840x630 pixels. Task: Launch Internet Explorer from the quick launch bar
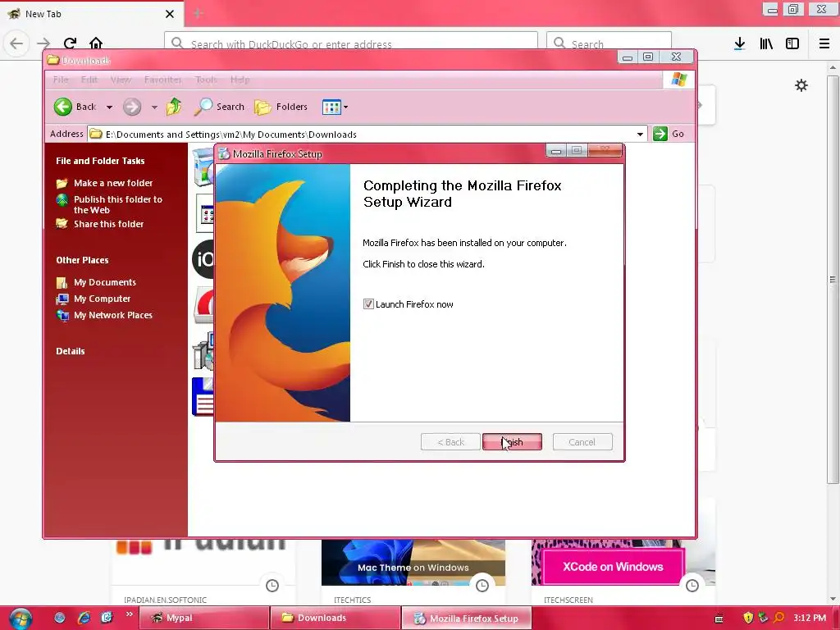point(84,618)
